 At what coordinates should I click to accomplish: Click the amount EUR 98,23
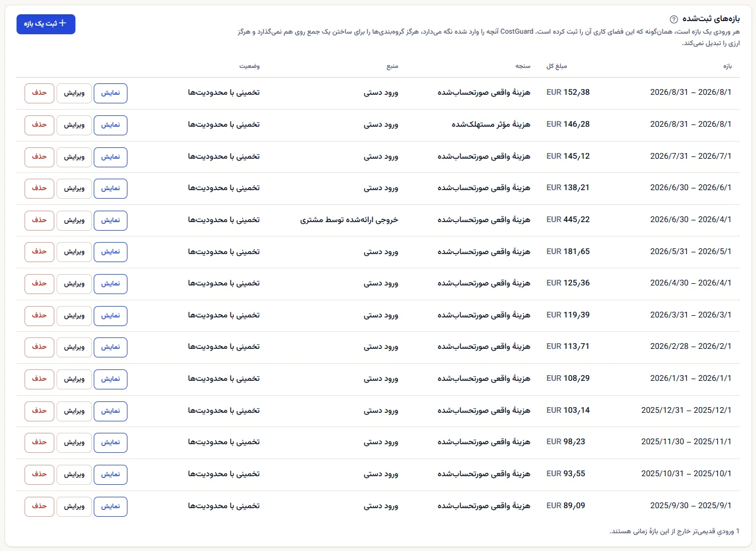coord(566,442)
